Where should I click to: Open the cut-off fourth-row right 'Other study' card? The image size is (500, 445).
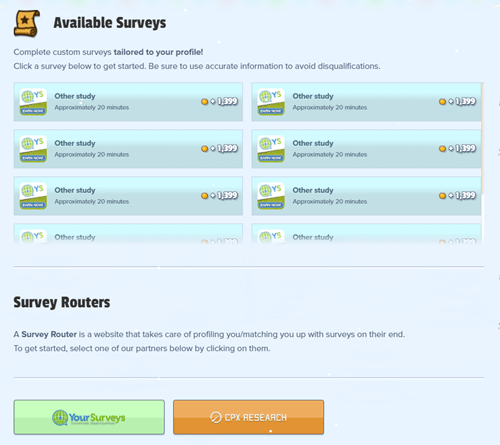[x=366, y=234]
